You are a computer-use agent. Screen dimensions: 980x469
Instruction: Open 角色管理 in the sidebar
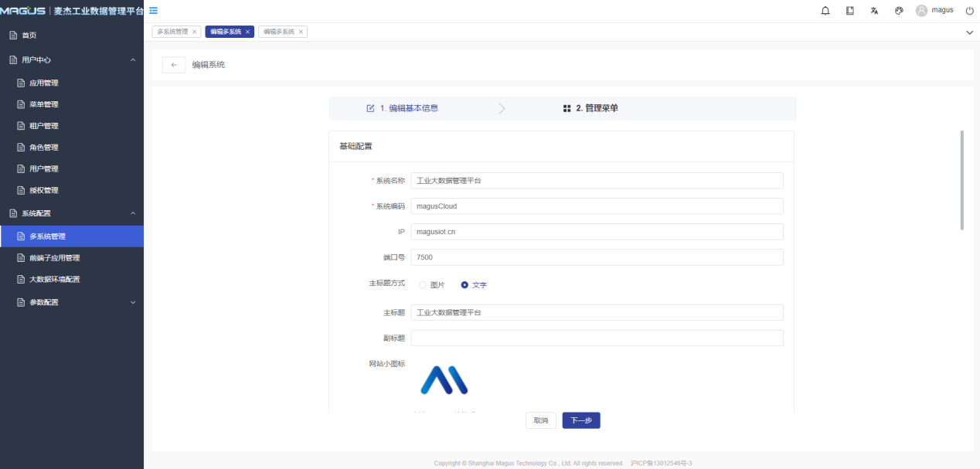(x=44, y=147)
